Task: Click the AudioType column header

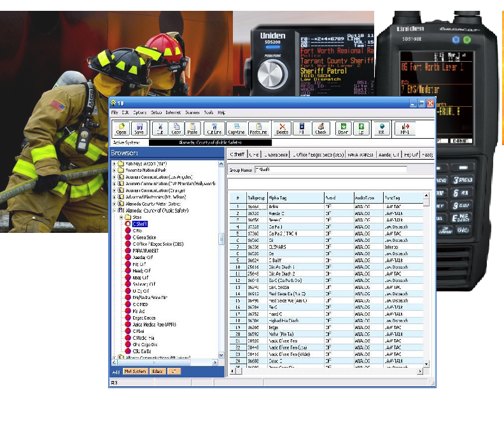Action: coord(368,198)
